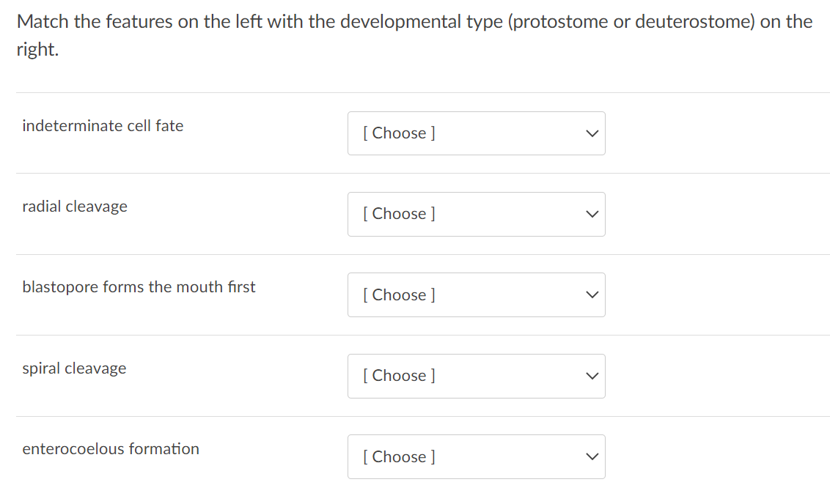Select the text radial cleavage
Image resolution: width=830 pixels, height=504 pixels.
click(x=75, y=206)
